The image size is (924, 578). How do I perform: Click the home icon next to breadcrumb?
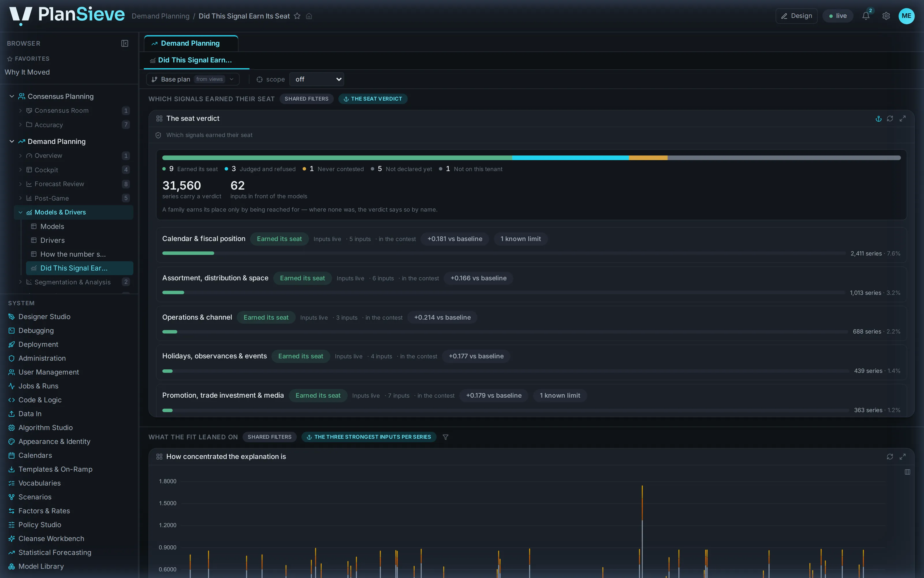pyautogui.click(x=309, y=16)
